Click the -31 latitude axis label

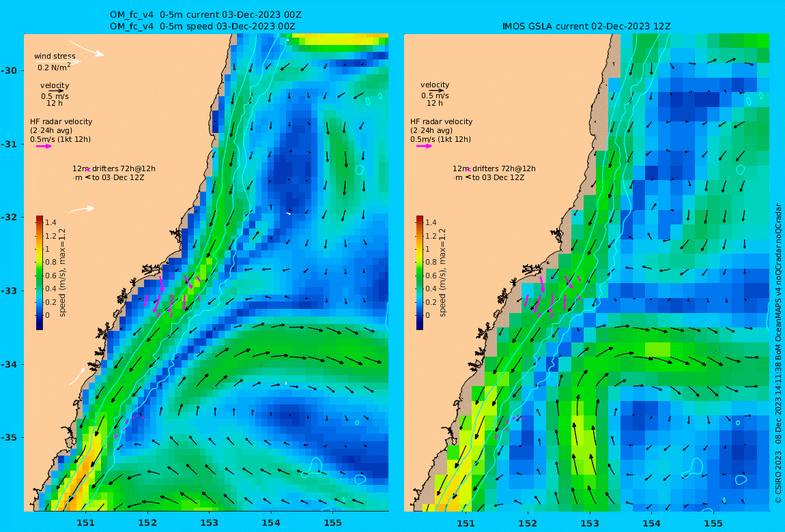[10, 145]
